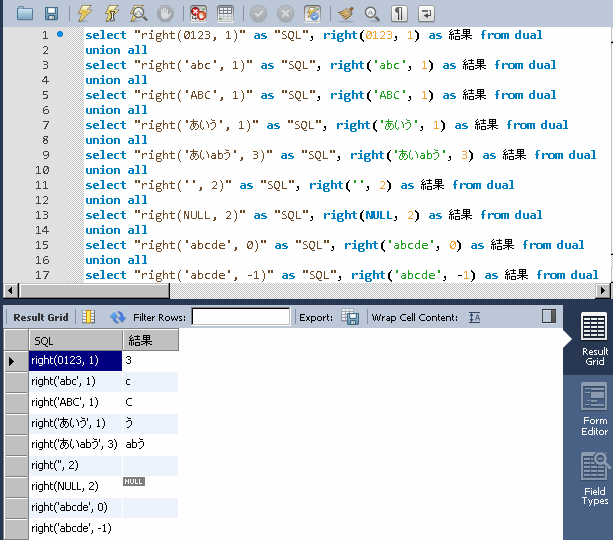
Task: Click the stop execution hand icon
Action: click(165, 14)
